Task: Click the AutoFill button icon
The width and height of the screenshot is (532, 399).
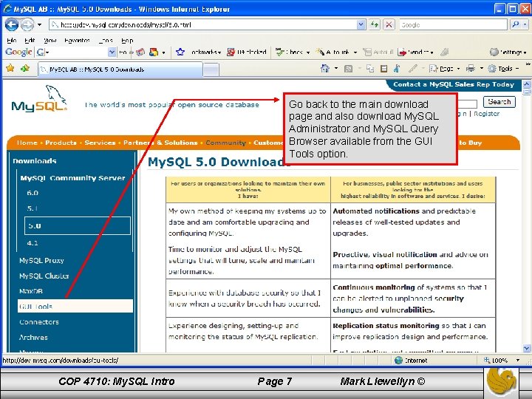Action: pos(367,52)
